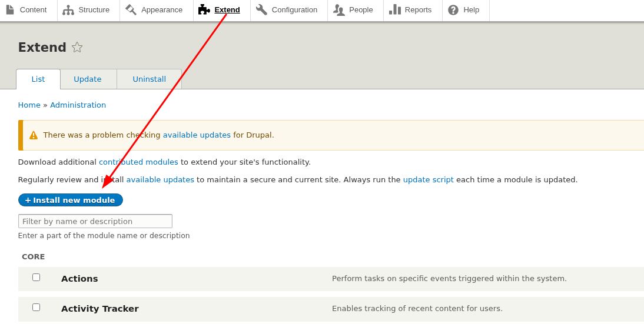
Task: Switch to the Uninstall tab
Action: pyautogui.click(x=149, y=79)
